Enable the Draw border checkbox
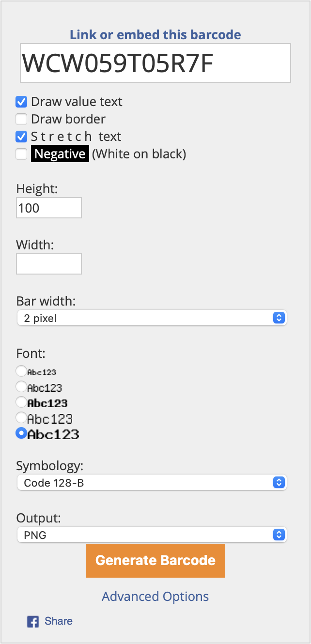Viewport: 311px width, 644px height. 21,119
